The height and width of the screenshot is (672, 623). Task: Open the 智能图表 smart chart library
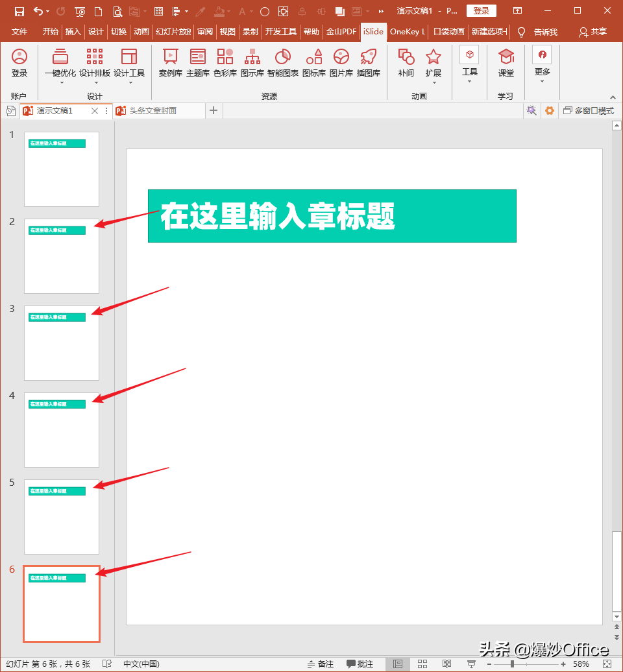pos(282,62)
